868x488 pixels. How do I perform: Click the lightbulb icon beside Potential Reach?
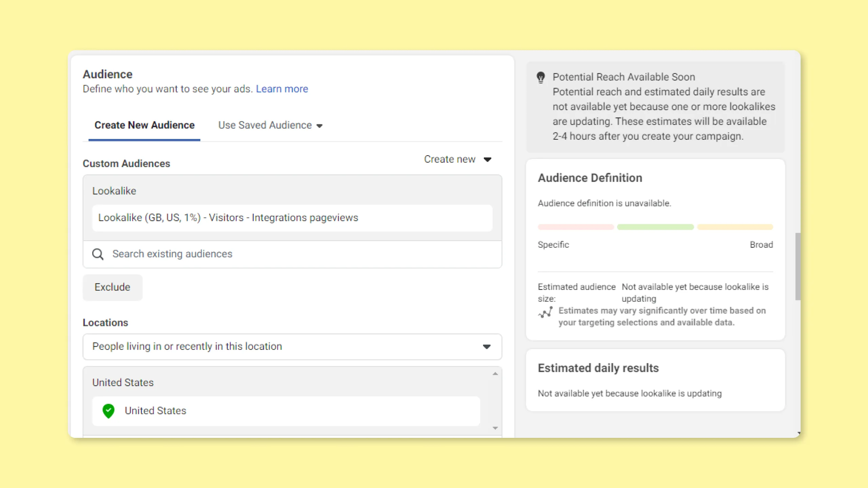pos(541,77)
